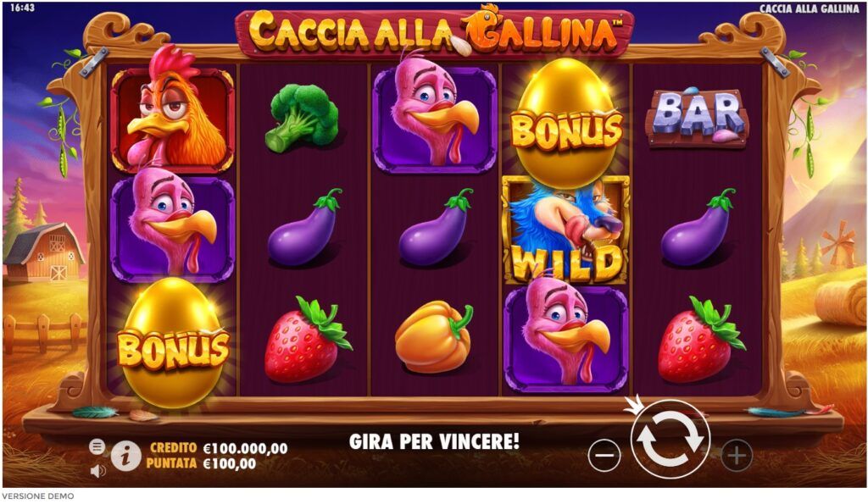The height and width of the screenshot is (504, 868).
Task: Open the hamburger menu icon
Action: 97,446
